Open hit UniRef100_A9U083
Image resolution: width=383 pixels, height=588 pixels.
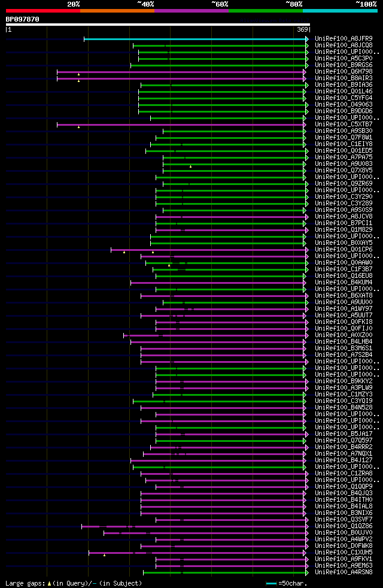coord(344,164)
